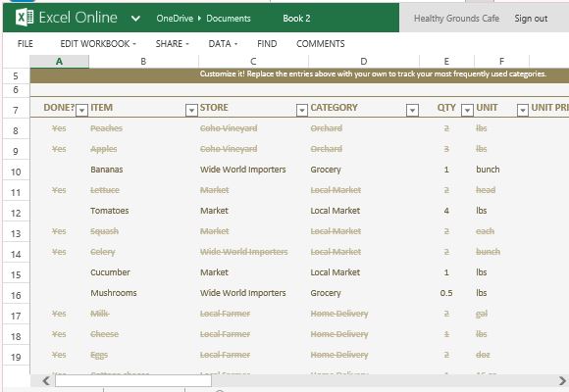Image resolution: width=569 pixels, height=392 pixels.
Task: Open Documents folder breadcrumb
Action: (x=229, y=19)
